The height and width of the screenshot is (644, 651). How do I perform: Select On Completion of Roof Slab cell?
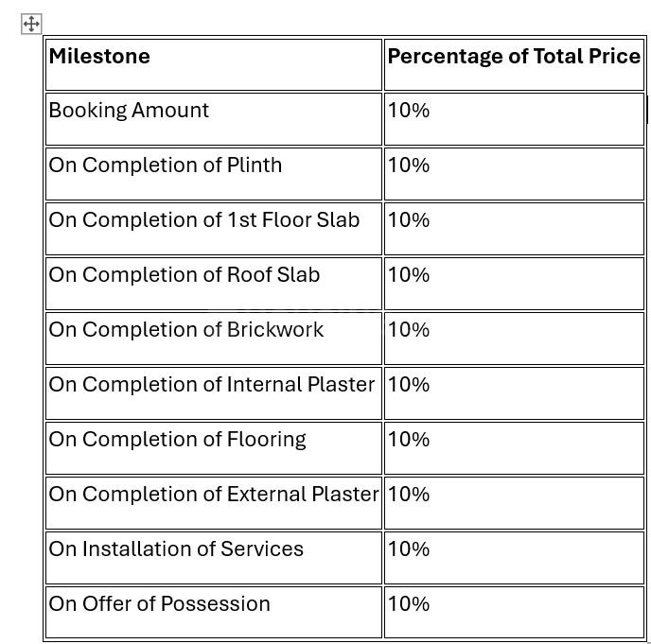tap(214, 284)
